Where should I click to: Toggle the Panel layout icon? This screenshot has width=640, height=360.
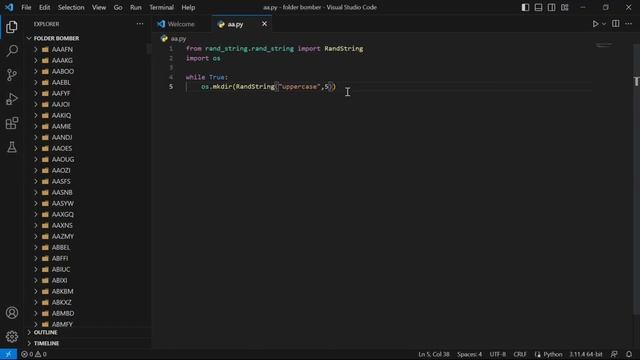(538, 7)
